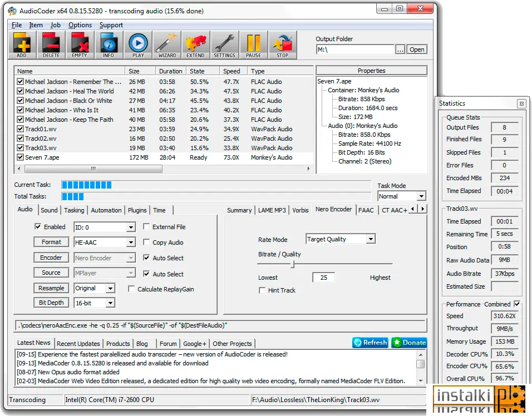
Task: Enable the Hint Track checkbox
Action: (x=262, y=290)
